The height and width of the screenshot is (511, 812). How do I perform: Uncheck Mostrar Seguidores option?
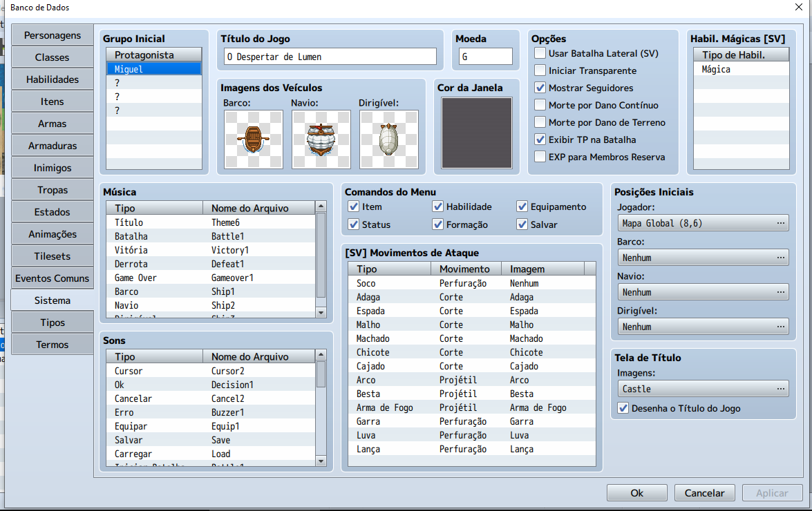[x=540, y=88]
